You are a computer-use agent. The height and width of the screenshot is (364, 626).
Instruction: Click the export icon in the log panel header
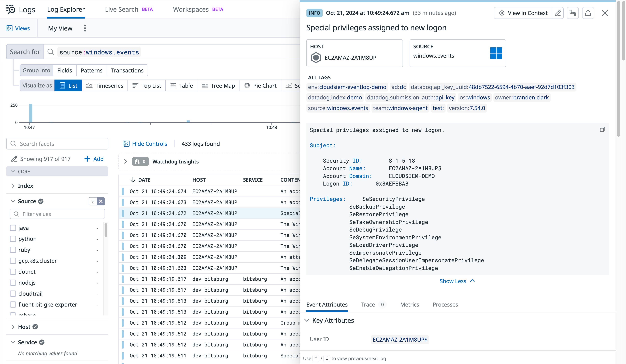[x=588, y=13]
